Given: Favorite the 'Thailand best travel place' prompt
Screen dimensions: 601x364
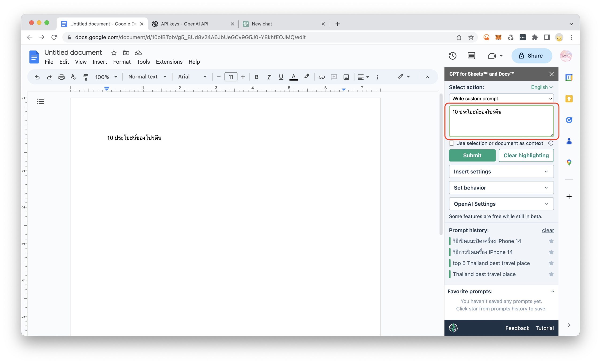Looking at the screenshot, I should (x=551, y=274).
